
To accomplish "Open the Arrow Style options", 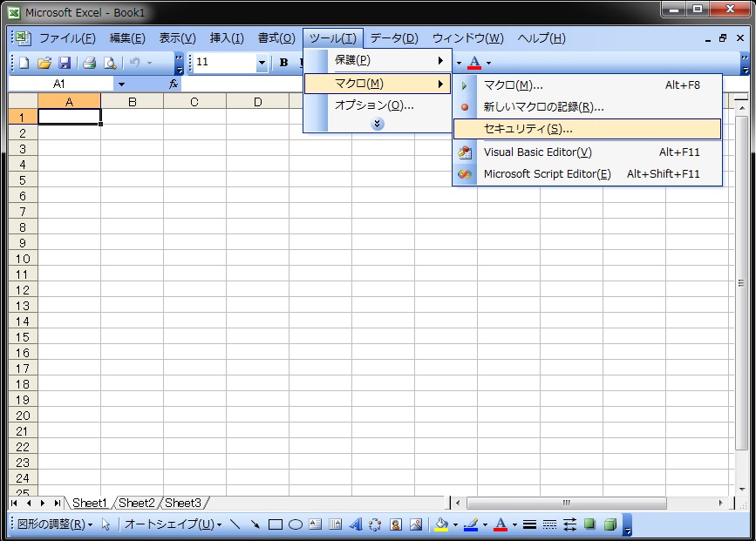I will [569, 524].
